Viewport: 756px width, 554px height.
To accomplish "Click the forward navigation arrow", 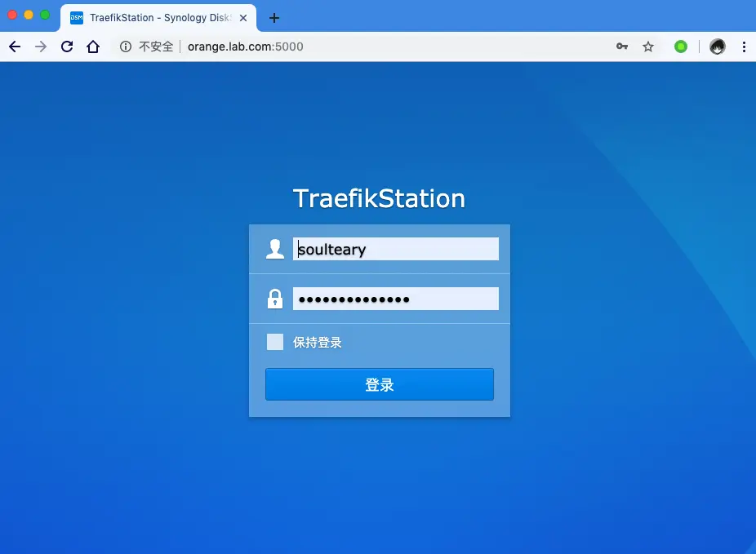I will pyautogui.click(x=41, y=47).
